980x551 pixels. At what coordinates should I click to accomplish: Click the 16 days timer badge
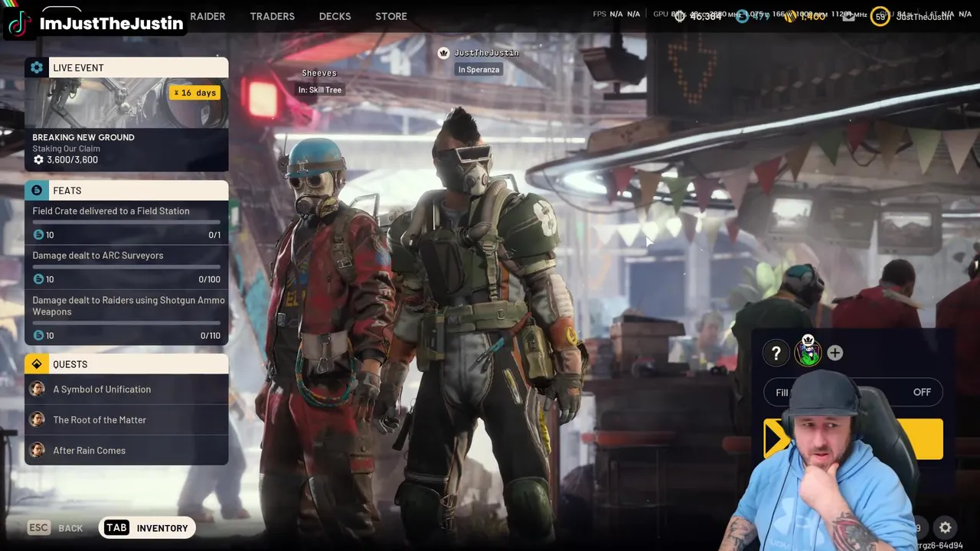tap(195, 93)
